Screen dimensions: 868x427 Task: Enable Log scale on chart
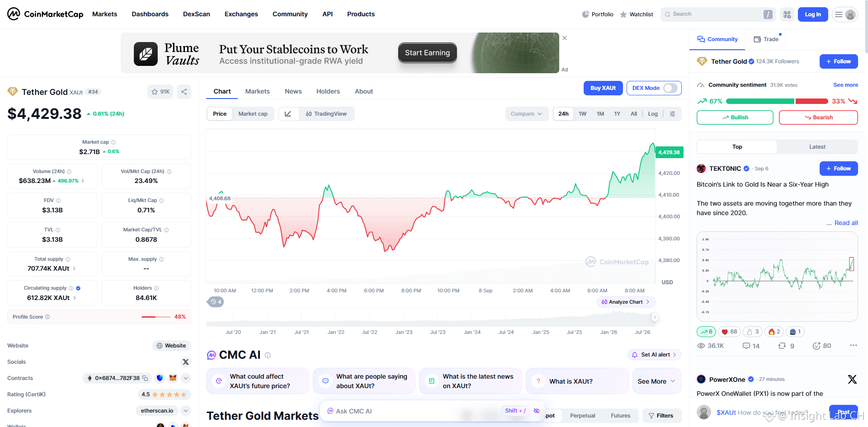click(x=652, y=114)
